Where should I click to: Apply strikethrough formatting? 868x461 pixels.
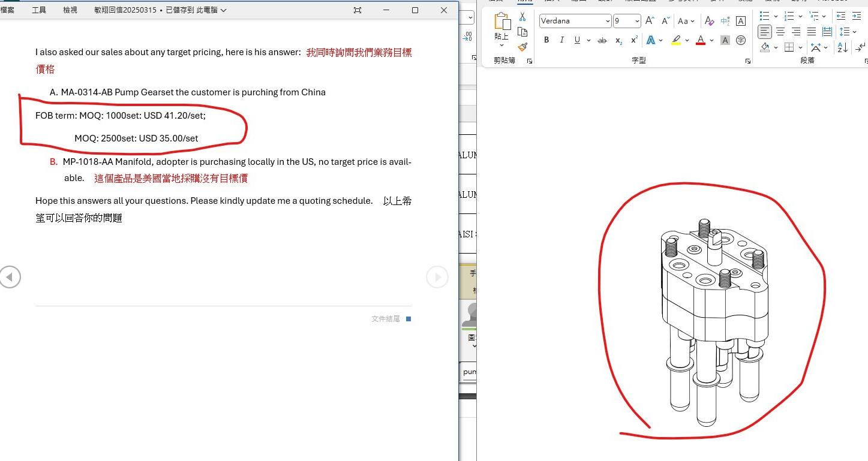click(x=602, y=40)
